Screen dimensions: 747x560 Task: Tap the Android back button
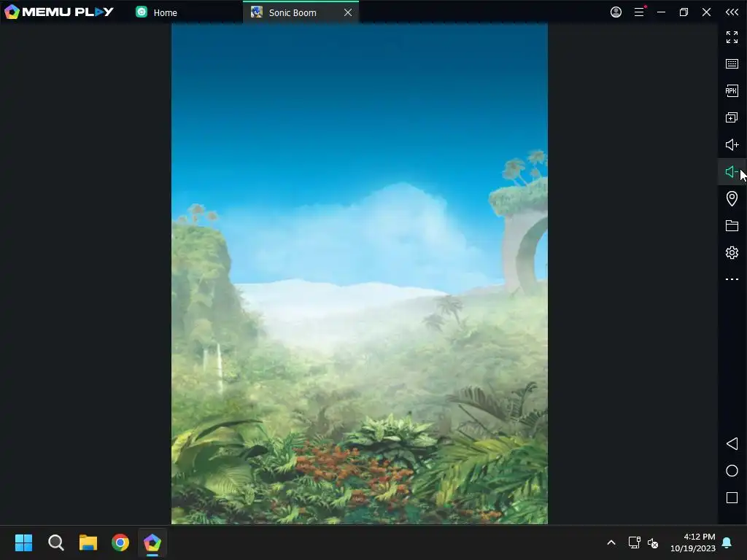pos(732,444)
